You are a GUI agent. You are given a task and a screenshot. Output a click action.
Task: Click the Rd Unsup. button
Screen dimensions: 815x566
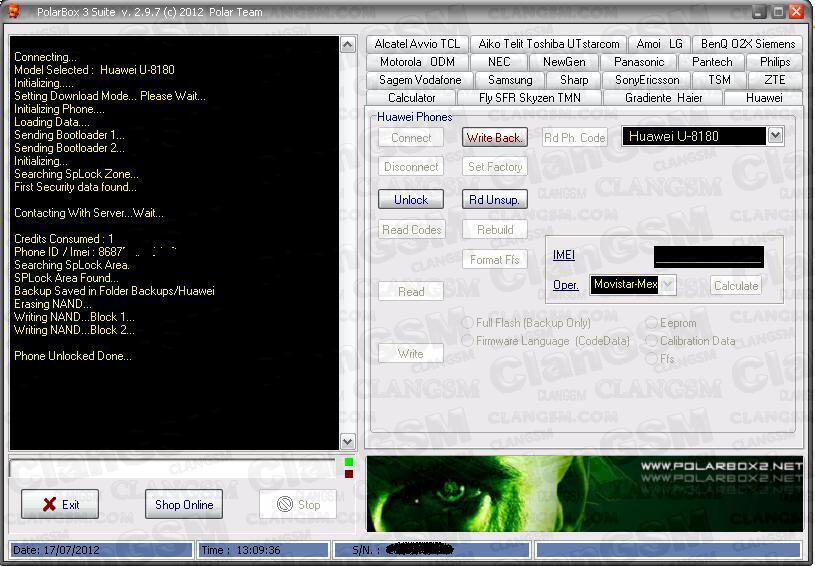click(494, 200)
